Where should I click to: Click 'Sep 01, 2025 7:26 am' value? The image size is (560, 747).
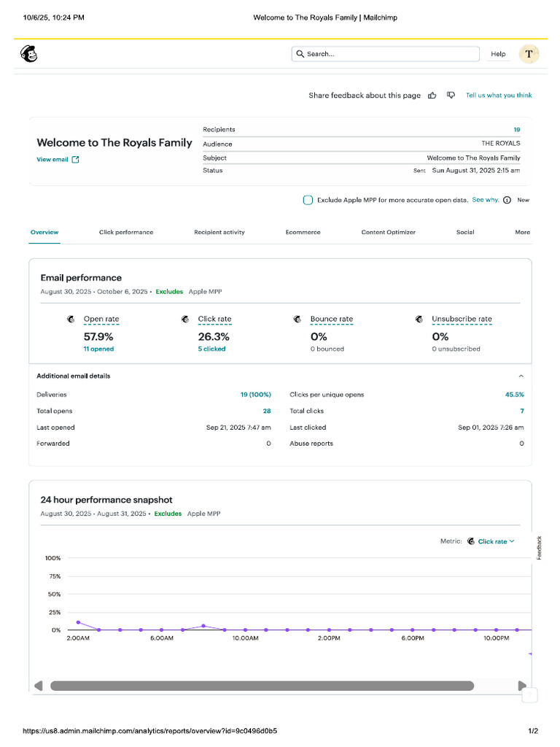point(491,427)
